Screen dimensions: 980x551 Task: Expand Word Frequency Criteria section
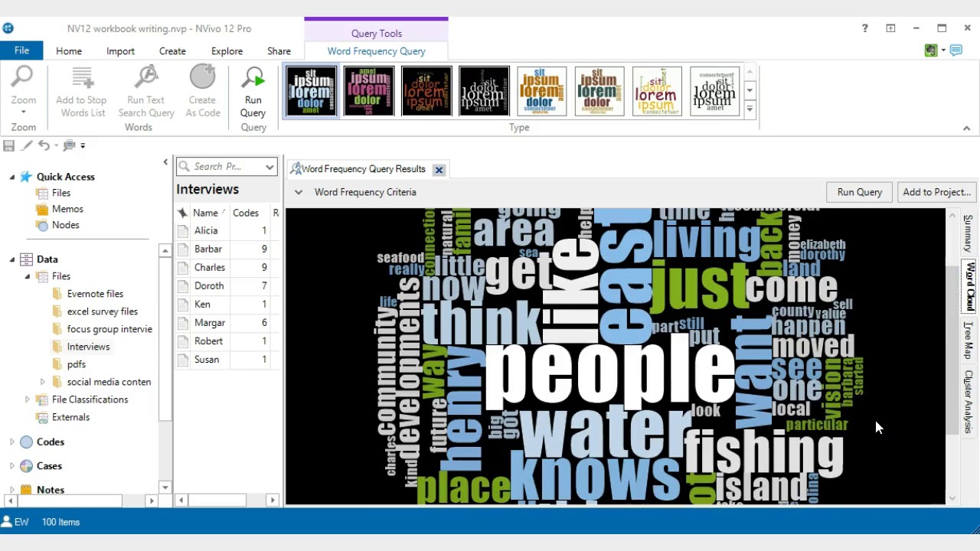coord(299,192)
